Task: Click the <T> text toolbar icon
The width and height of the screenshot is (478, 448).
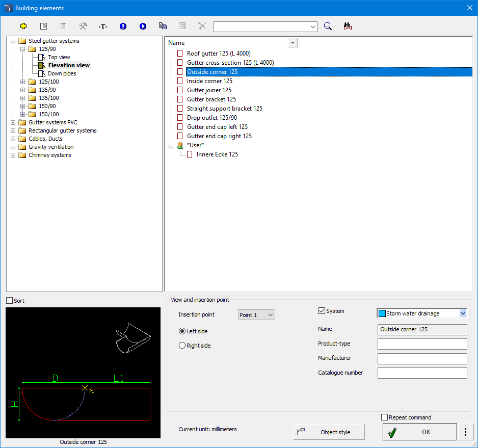Action: pos(103,26)
